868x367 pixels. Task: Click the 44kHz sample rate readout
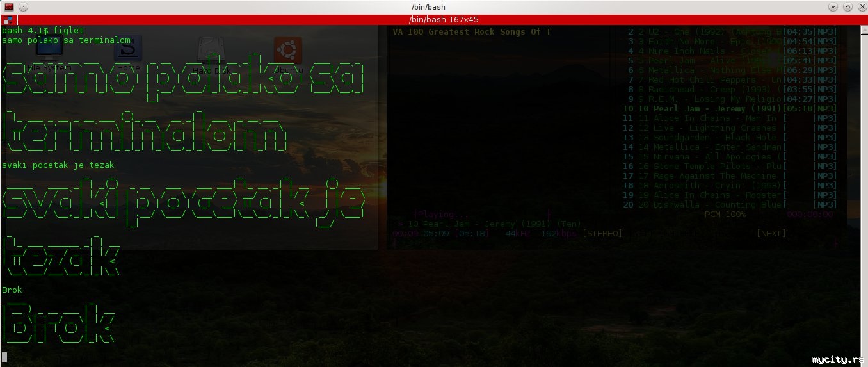tap(518, 233)
